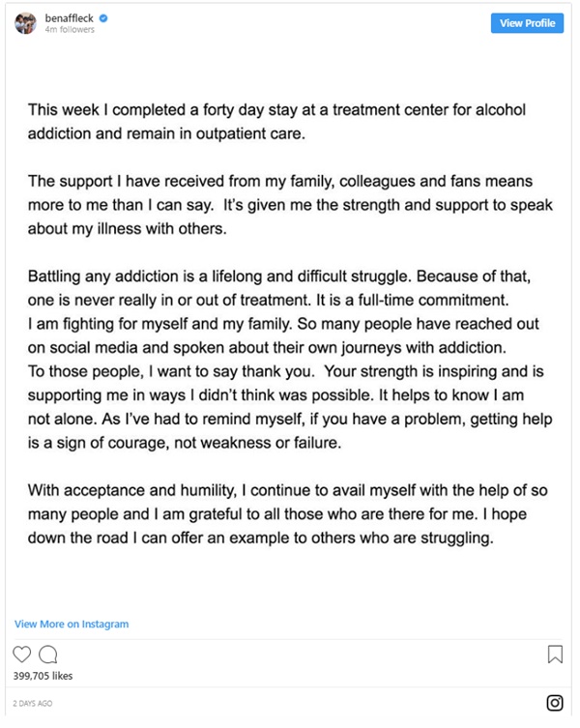Click the paragraph starting 'With acceptance and humility'

pyautogui.click(x=287, y=514)
